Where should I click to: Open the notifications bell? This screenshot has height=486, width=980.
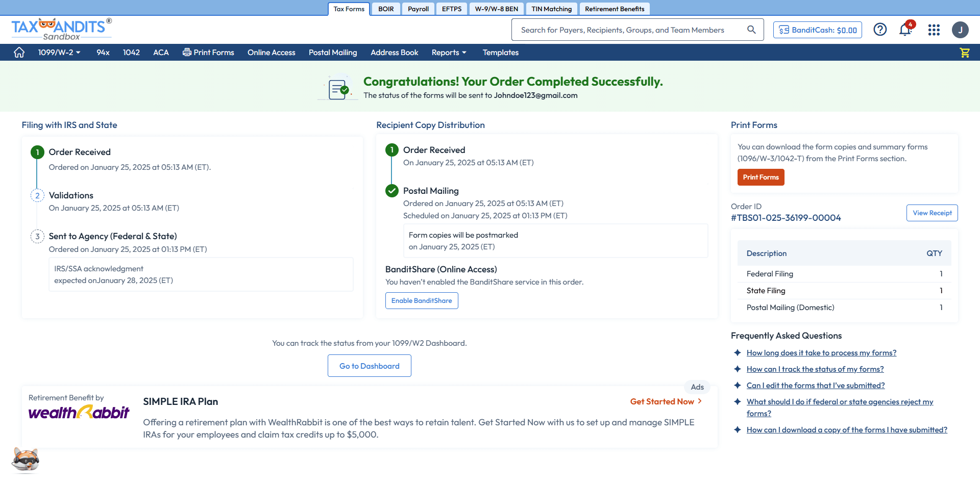click(x=905, y=30)
